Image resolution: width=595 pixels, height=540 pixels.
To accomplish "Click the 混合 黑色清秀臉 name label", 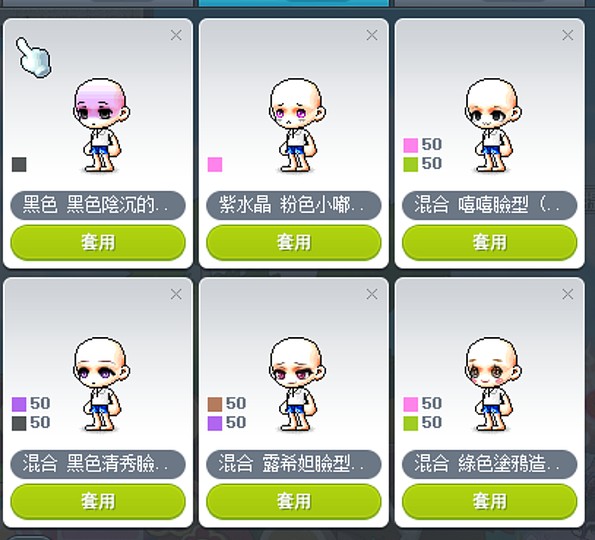I will click(x=98, y=464).
